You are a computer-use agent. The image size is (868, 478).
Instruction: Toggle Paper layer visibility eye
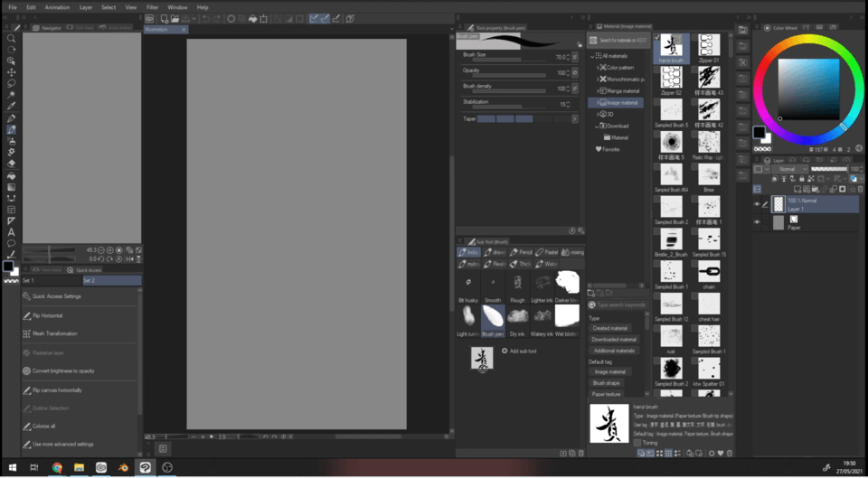coord(757,222)
